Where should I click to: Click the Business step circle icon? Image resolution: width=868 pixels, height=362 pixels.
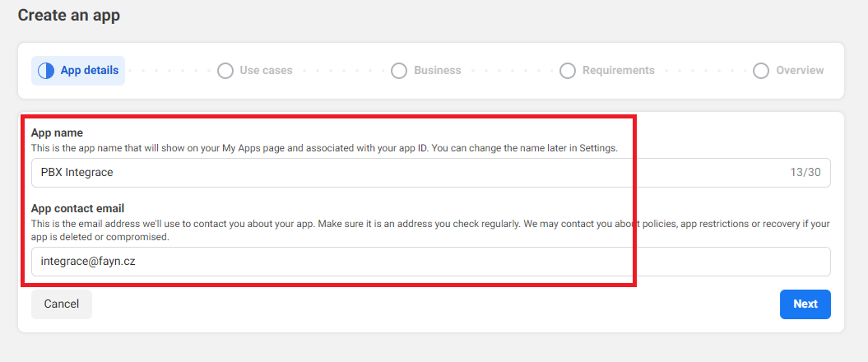pyautogui.click(x=399, y=71)
